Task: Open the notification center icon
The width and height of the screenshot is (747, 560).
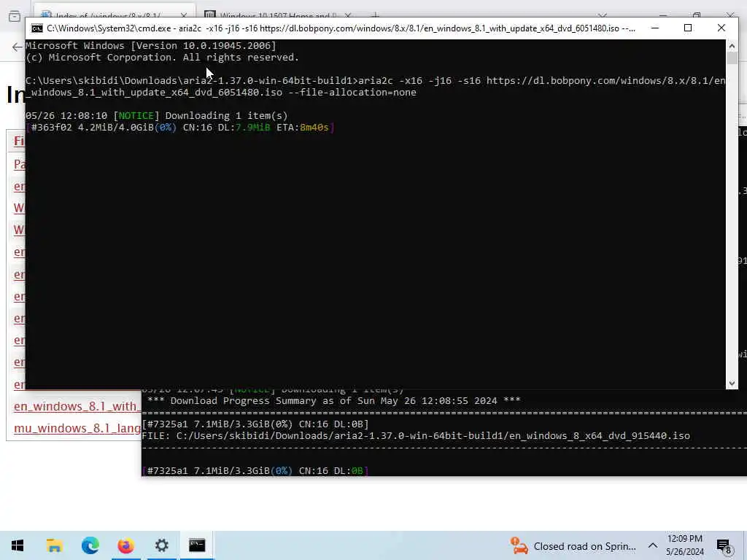Action: (x=723, y=545)
